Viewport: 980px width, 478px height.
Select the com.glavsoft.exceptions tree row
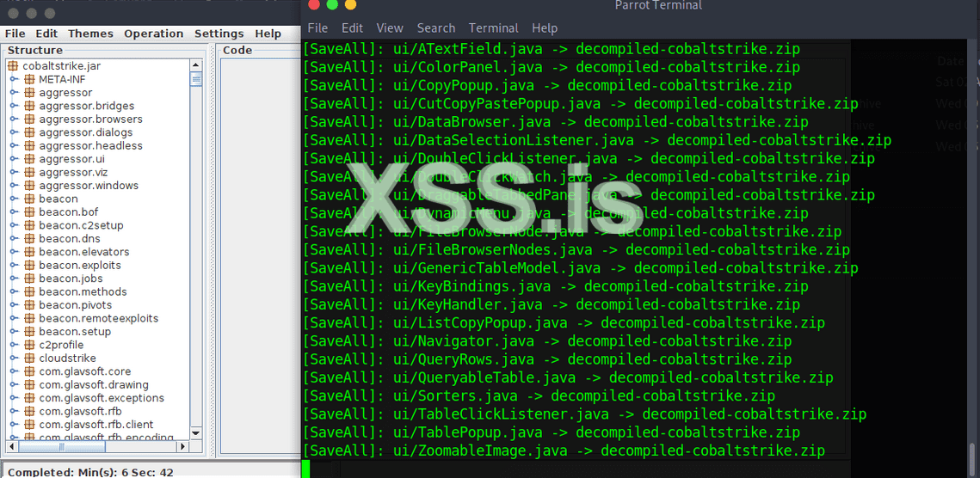click(x=100, y=398)
